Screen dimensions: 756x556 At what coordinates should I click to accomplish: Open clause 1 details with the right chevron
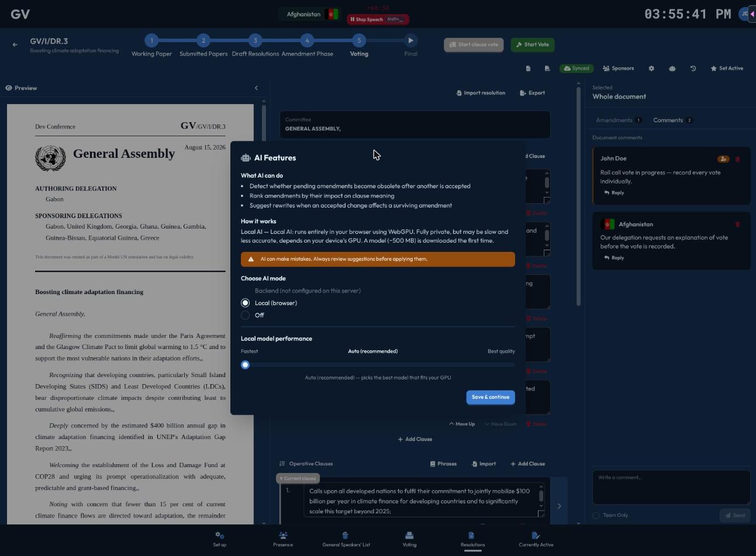pyautogui.click(x=559, y=506)
